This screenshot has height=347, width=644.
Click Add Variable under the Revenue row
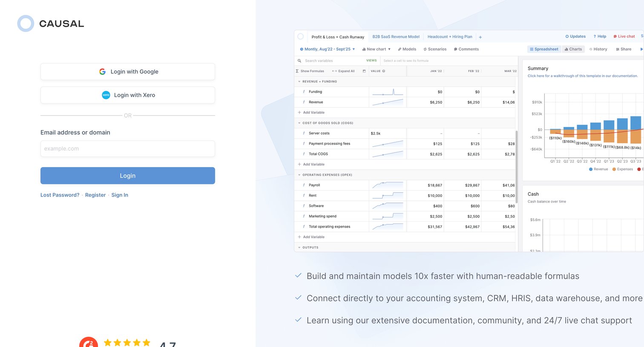(311, 113)
